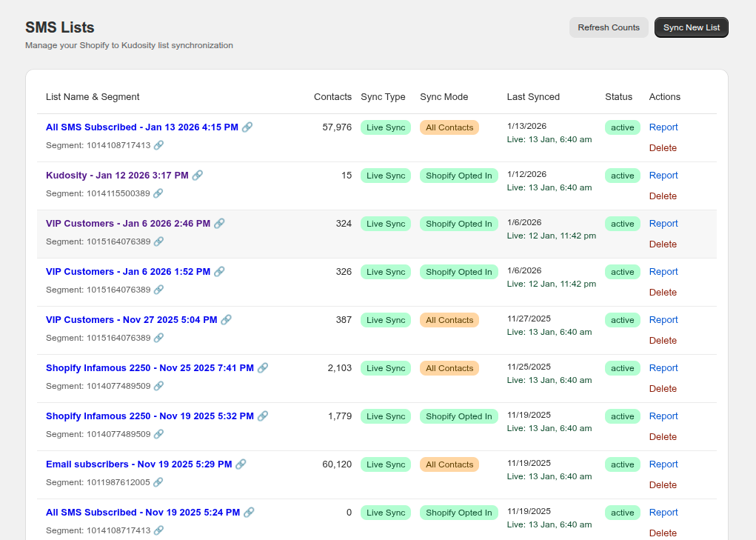756x540 pixels.
Task: Click the Live Sync badge on Kudosity row
Action: click(386, 176)
